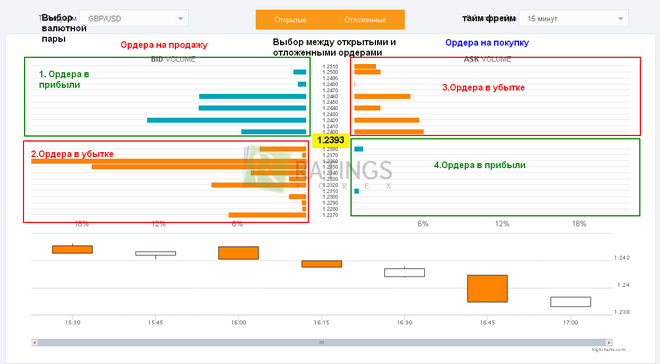Screen dimensions: 660x364
Task: Switch to Открытые orders tab
Action: click(x=290, y=20)
